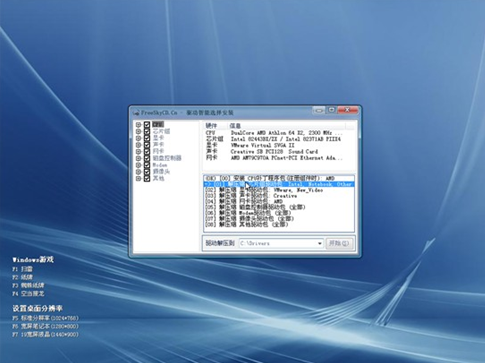Choose F6 宽屏笔记本 (1280*800)
Screen dimensions: 485x363
(x=45, y=326)
